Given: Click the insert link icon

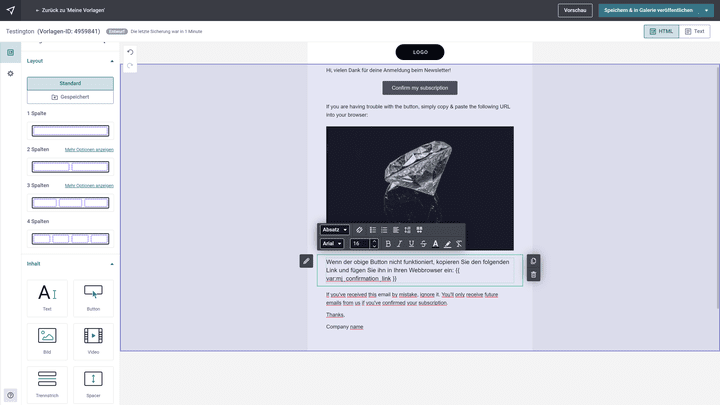Looking at the screenshot, I should click(x=360, y=230).
